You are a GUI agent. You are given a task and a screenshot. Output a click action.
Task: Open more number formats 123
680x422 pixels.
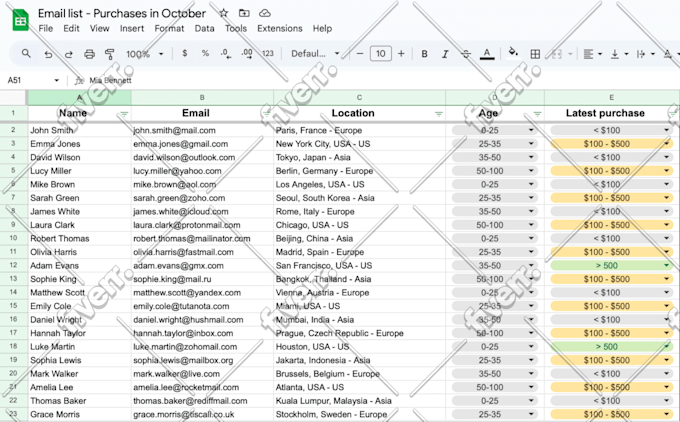click(x=268, y=53)
